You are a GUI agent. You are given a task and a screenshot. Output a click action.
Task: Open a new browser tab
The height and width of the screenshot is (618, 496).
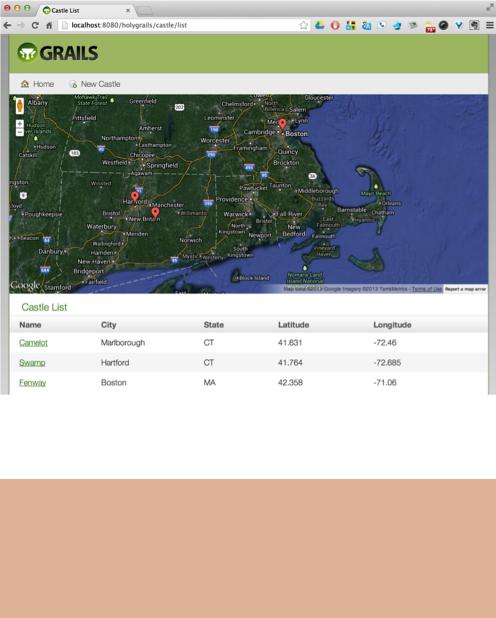tap(144, 11)
